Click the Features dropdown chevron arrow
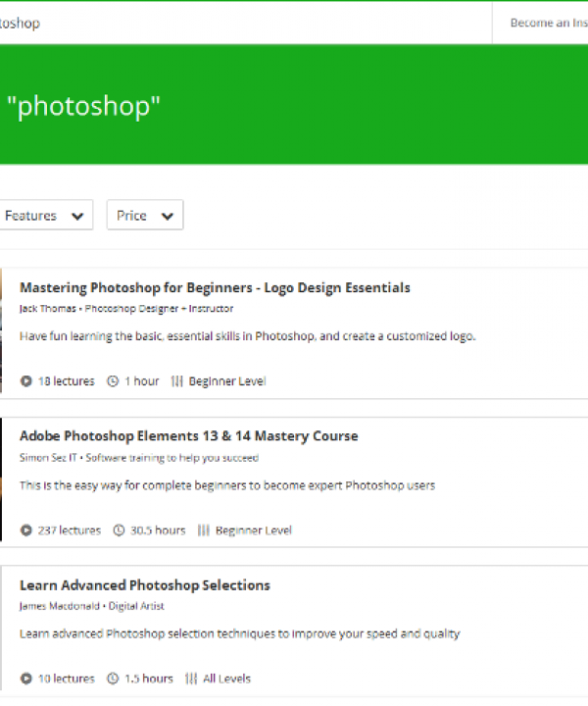Viewport: 588px width, 706px height. [x=77, y=217]
